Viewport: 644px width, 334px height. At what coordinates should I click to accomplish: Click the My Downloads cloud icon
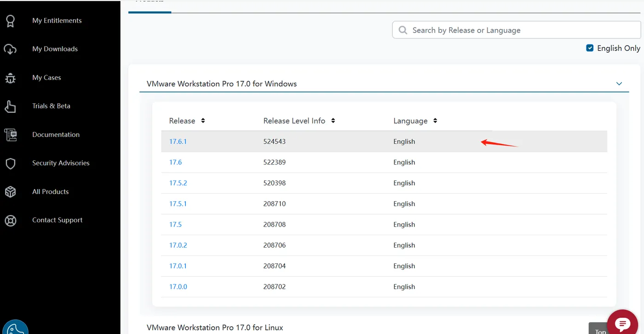coord(10,49)
